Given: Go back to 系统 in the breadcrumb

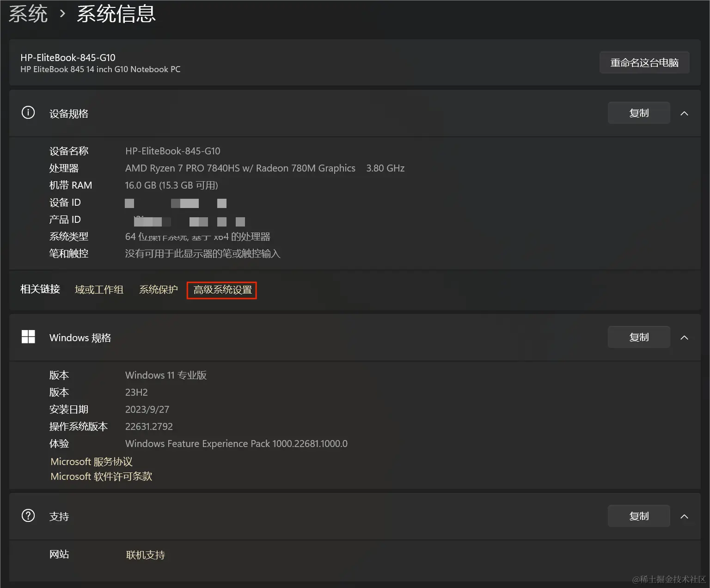Looking at the screenshot, I should pyautogui.click(x=28, y=14).
